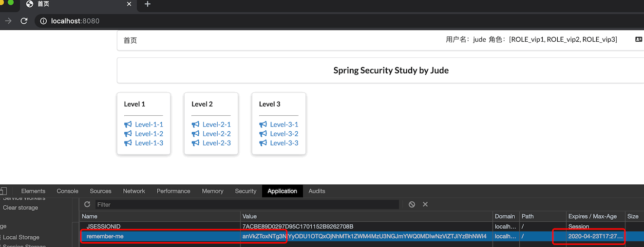
Task: Select the Security DevTools tab
Action: click(x=246, y=191)
